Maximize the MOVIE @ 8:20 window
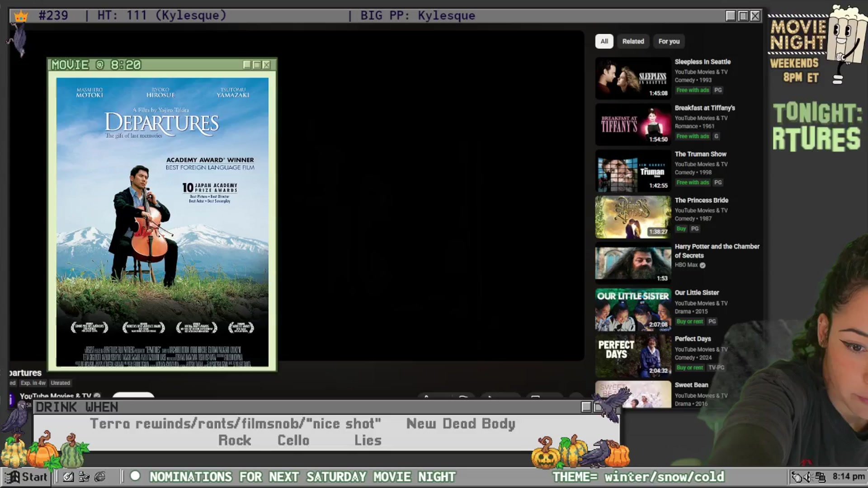The image size is (868, 488). (257, 65)
